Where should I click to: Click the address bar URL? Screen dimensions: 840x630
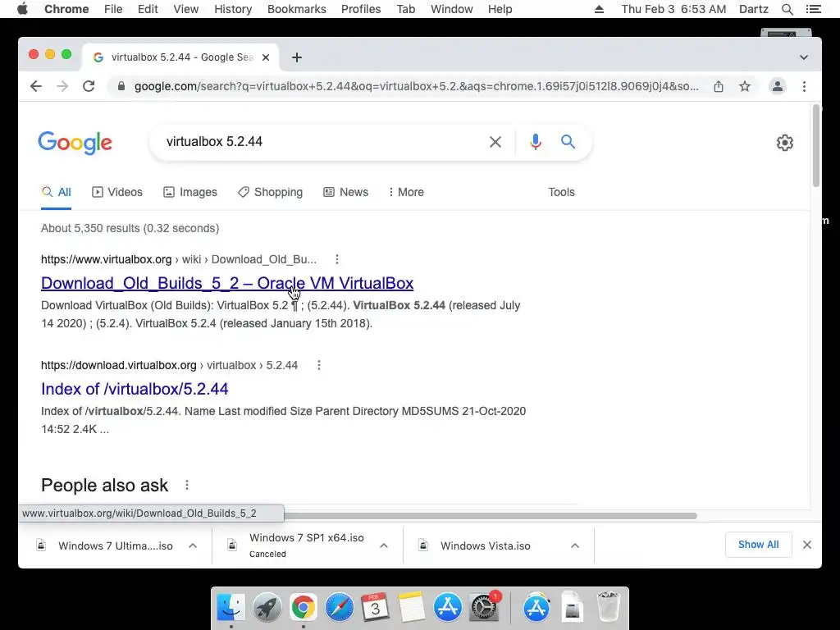pyautogui.click(x=416, y=86)
